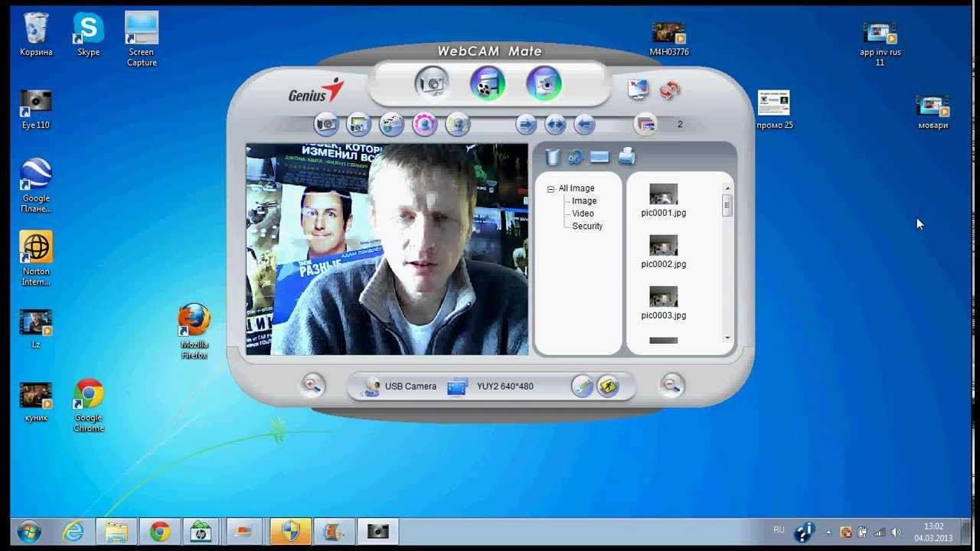Viewport: 980px width, 551px height.
Task: Select the photo snapshot mode button
Action: coord(433,83)
